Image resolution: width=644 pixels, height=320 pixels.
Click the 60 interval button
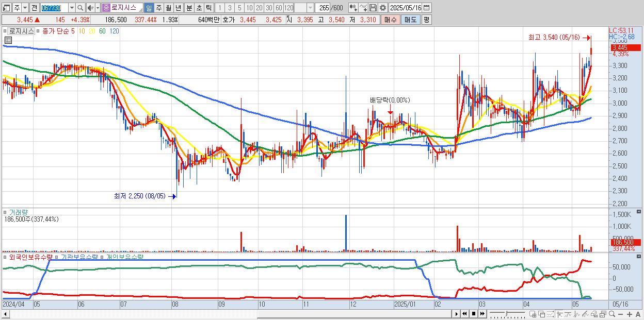pyautogui.click(x=279, y=8)
